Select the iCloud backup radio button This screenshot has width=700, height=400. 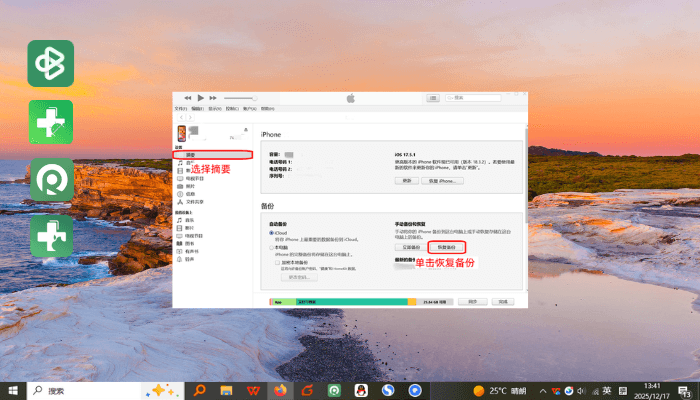coord(271,233)
